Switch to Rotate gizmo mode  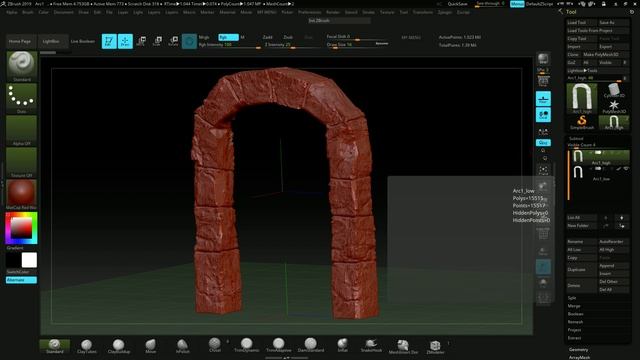173,41
